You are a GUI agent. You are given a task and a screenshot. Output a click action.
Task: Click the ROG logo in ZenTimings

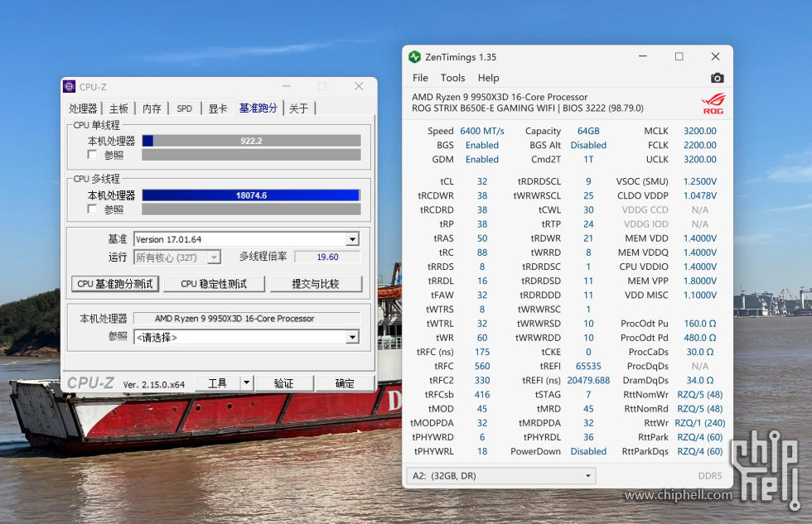[713, 103]
